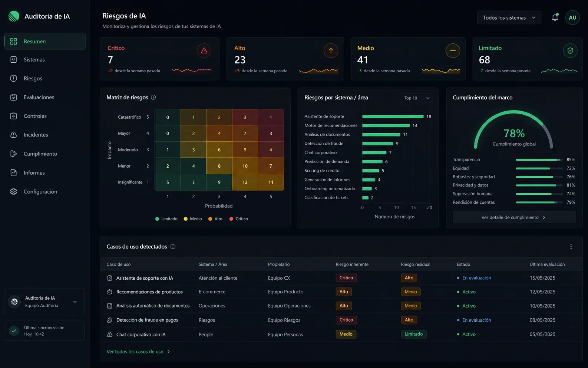The image size is (588, 368).
Task: Open the AU user avatar menu
Action: [x=572, y=17]
